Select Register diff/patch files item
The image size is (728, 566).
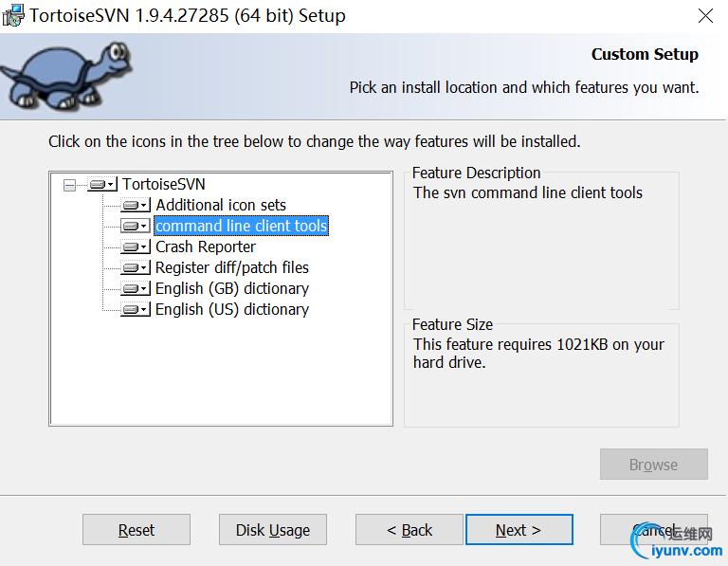click(x=232, y=267)
